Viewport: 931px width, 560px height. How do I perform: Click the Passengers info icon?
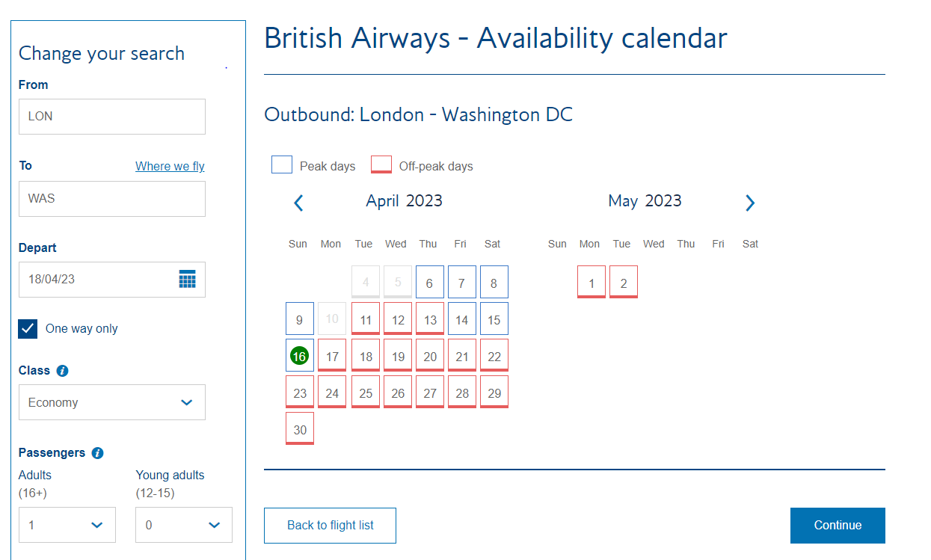[97, 453]
